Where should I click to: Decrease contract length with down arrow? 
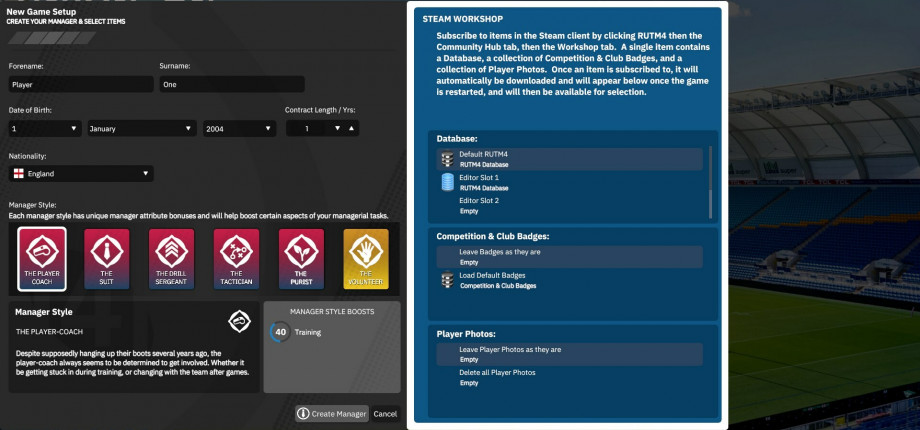[337, 128]
